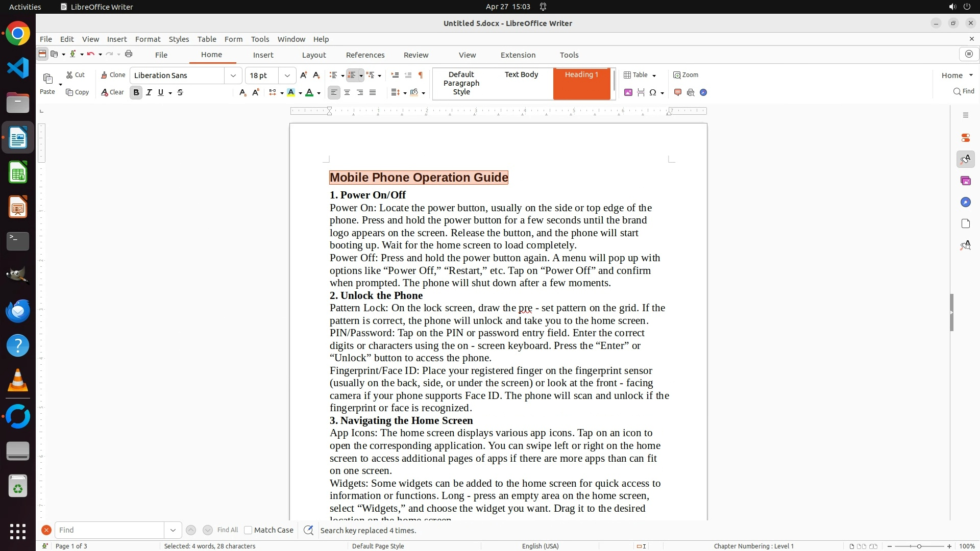Open the Gallery panel in sidebar
980x551 pixels.
pos(965,181)
